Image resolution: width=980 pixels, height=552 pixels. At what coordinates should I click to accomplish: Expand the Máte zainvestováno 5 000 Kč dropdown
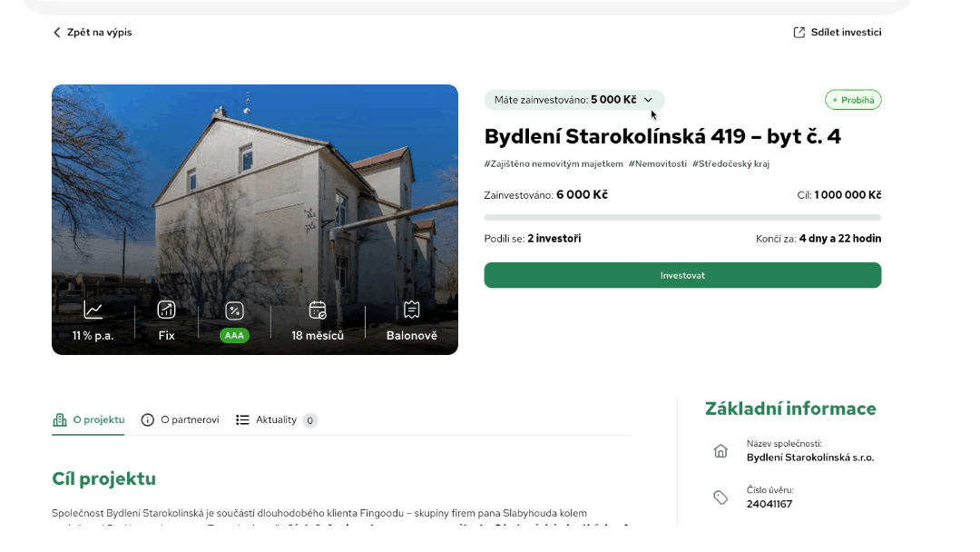tap(574, 100)
